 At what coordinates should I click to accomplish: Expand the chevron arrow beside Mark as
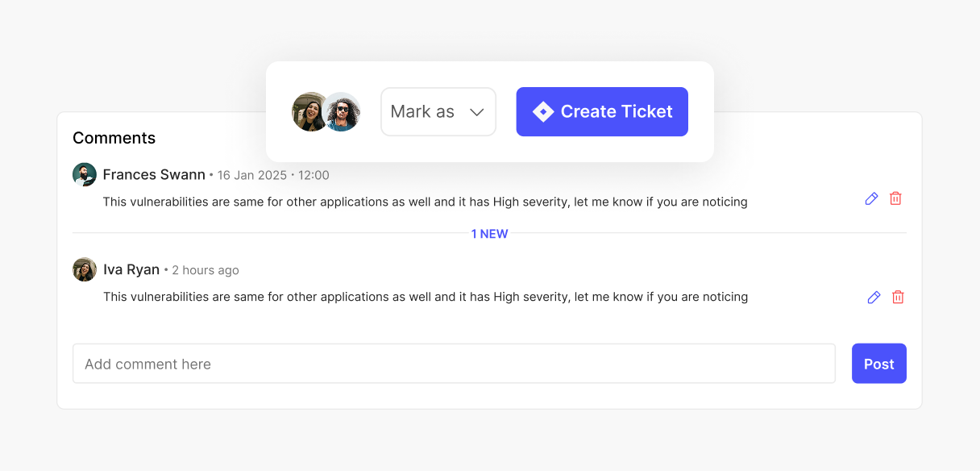click(476, 112)
